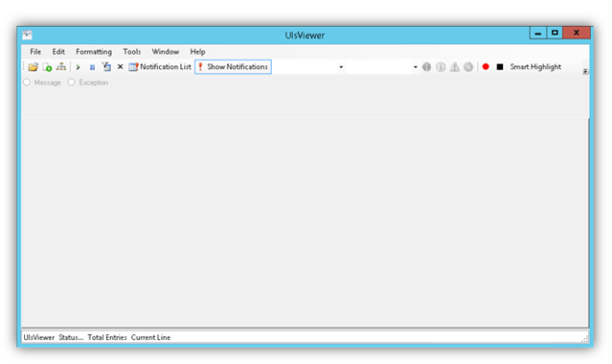Open the Window menu
This screenshot has width=612, height=364.
166,51
